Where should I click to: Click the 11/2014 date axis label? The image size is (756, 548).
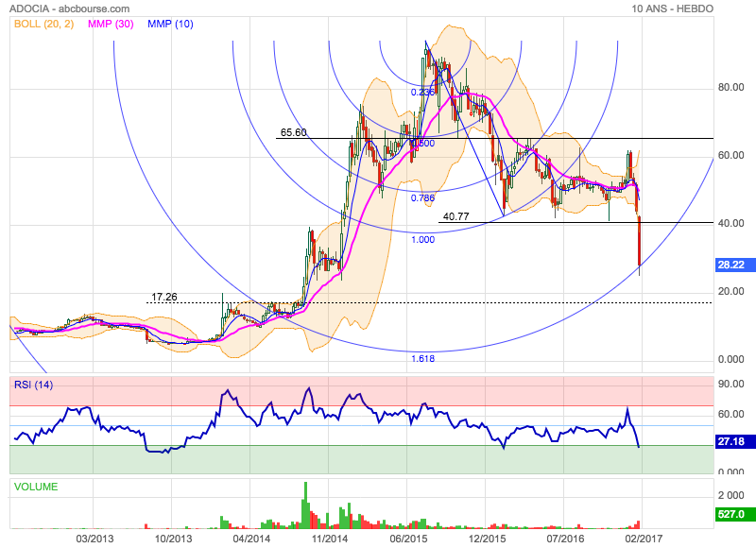(x=330, y=539)
